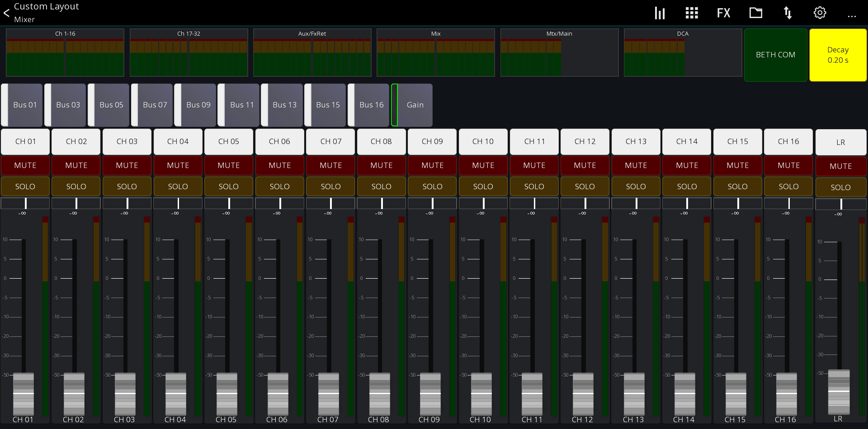Mute the LR master bus

tap(840, 166)
